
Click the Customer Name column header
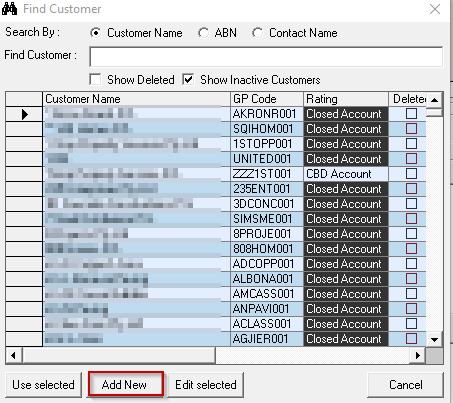point(136,99)
